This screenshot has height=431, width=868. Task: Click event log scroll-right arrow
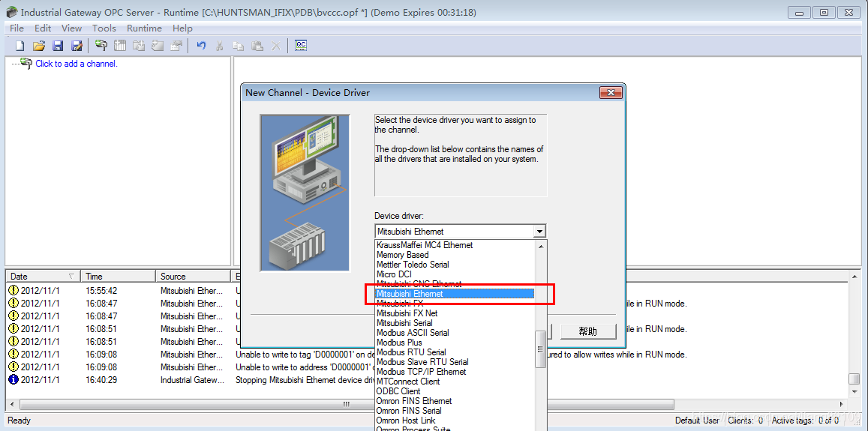tap(842, 405)
